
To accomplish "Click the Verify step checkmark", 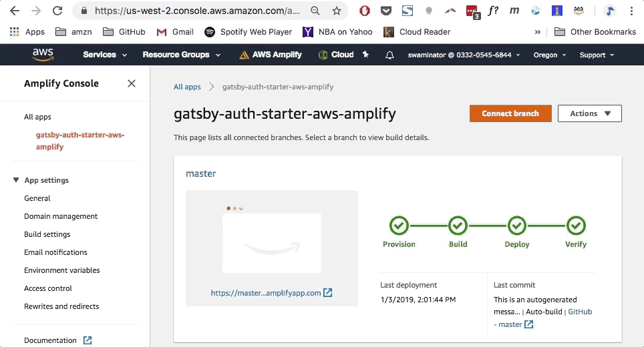I will click(x=577, y=226).
